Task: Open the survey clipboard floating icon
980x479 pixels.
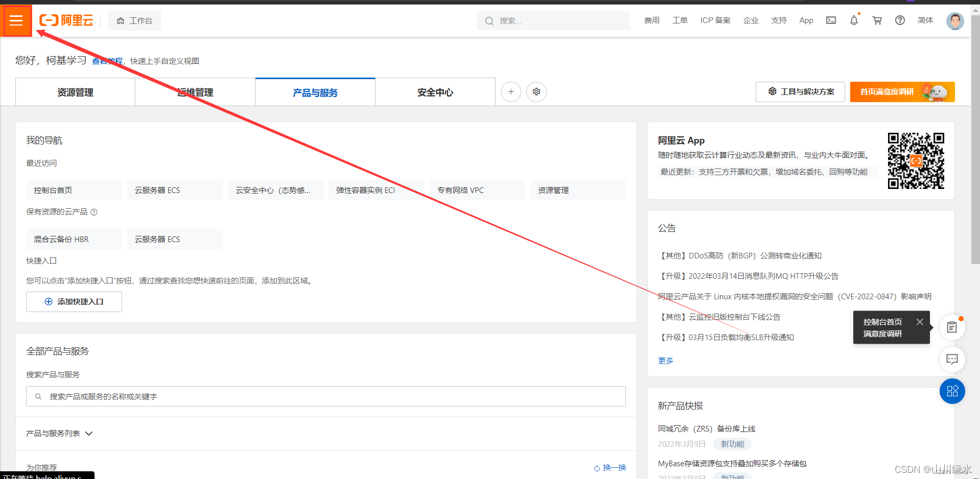Action: click(x=952, y=327)
